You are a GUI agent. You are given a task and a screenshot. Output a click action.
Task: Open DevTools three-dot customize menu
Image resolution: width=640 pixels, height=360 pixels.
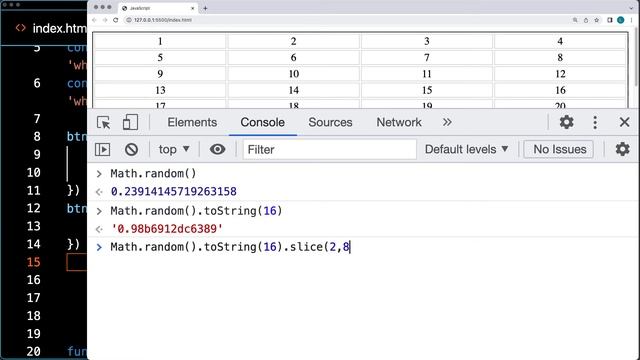tap(595, 122)
